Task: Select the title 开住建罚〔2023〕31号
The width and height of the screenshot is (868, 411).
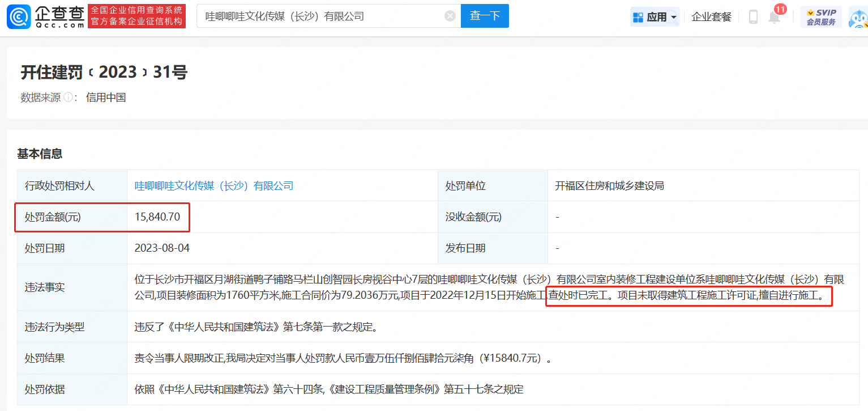Action: click(104, 72)
